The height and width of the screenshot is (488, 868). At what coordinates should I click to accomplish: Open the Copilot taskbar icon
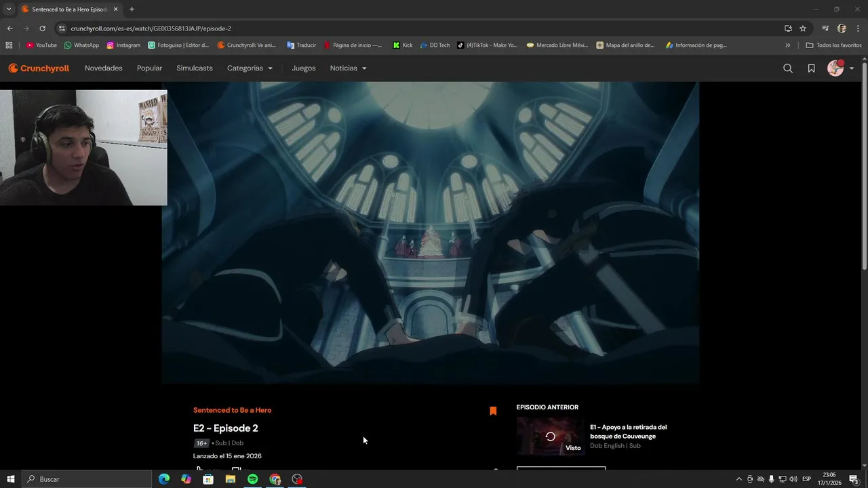186,479
